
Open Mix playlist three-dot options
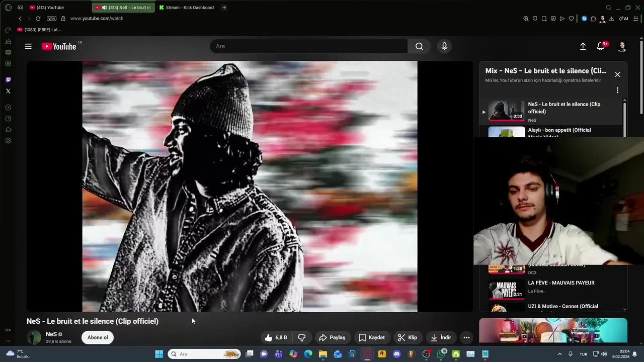click(617, 90)
